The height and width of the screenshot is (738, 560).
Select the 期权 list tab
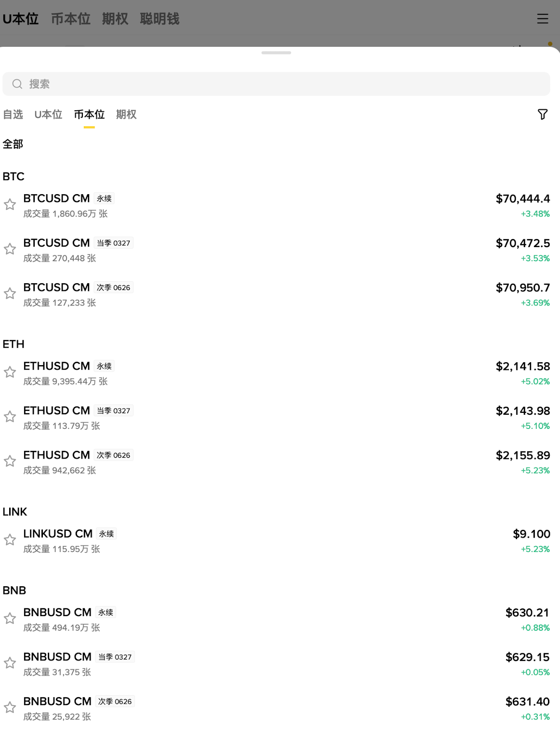126,114
